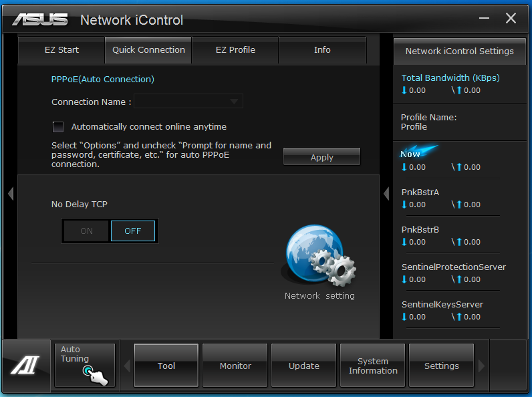Click the No Delay TCP label

[79, 205]
